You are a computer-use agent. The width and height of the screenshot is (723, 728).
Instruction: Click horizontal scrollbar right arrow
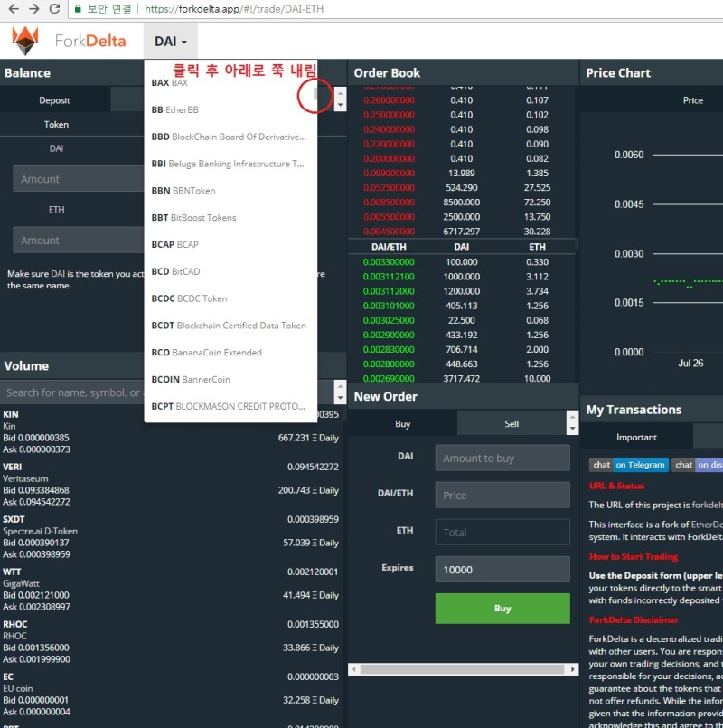coord(573,669)
